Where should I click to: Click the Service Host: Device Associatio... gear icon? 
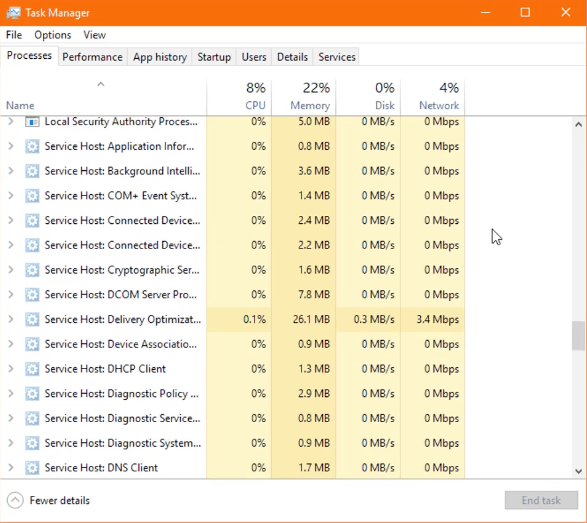coord(32,344)
